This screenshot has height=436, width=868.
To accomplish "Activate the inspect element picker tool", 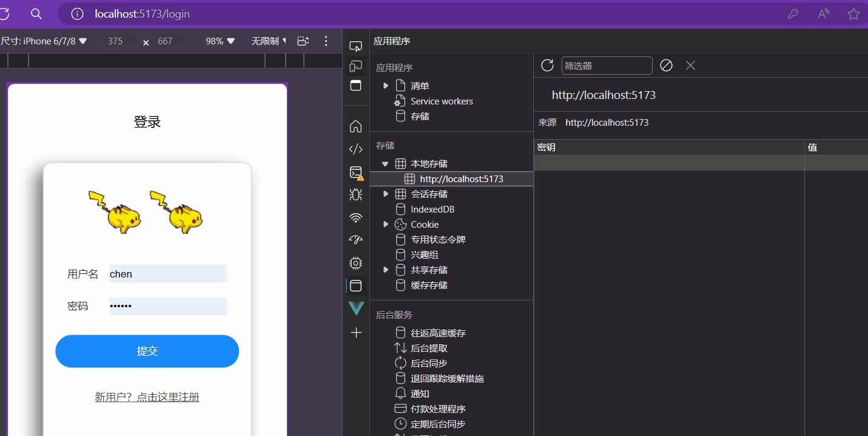I will 356,47.
